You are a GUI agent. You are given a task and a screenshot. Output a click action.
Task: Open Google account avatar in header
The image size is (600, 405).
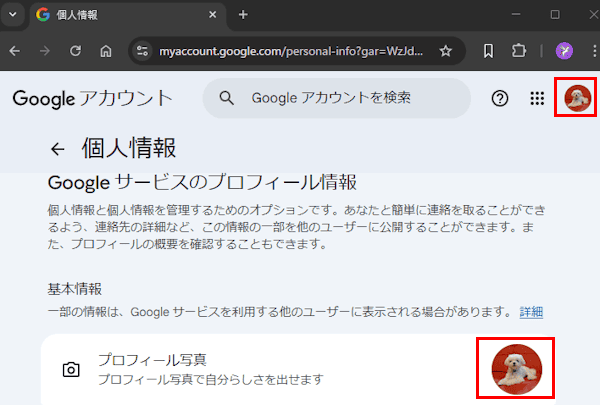(x=577, y=98)
